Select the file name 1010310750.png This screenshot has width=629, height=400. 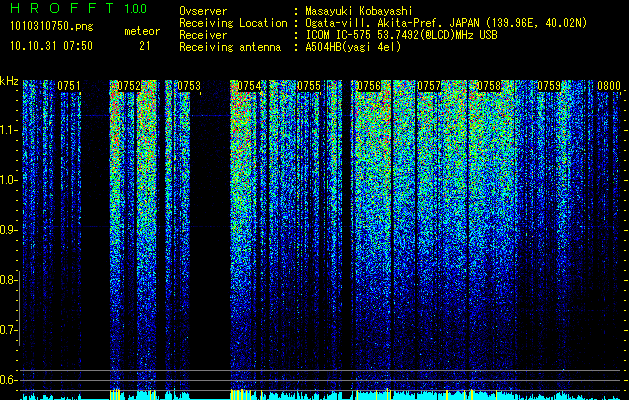(x=52, y=27)
